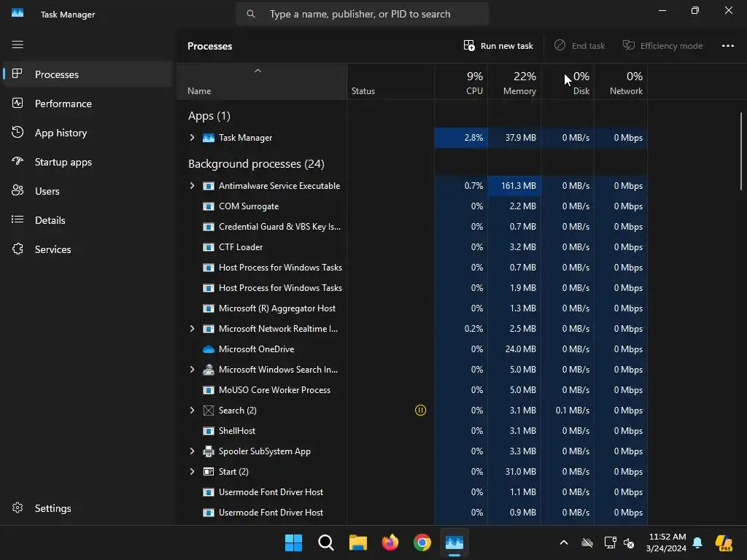The image size is (747, 560).
Task: Select the MoUSO Core Worker Process row
Action: tap(412, 390)
